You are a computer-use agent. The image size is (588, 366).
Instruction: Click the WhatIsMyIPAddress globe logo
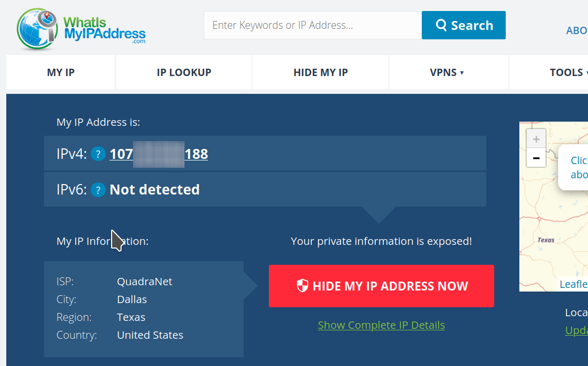[x=35, y=29]
